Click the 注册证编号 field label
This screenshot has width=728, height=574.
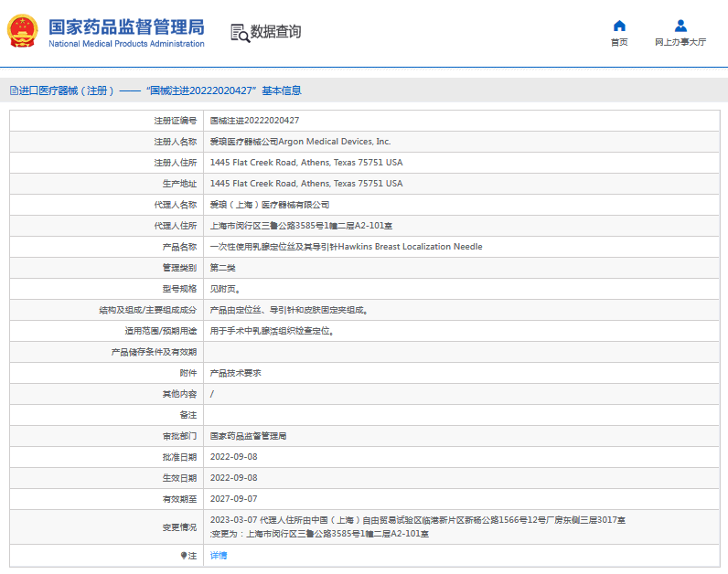point(176,121)
